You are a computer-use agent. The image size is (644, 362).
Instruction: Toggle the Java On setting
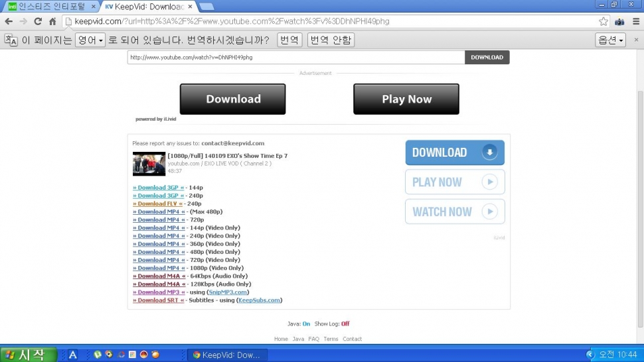point(306,324)
